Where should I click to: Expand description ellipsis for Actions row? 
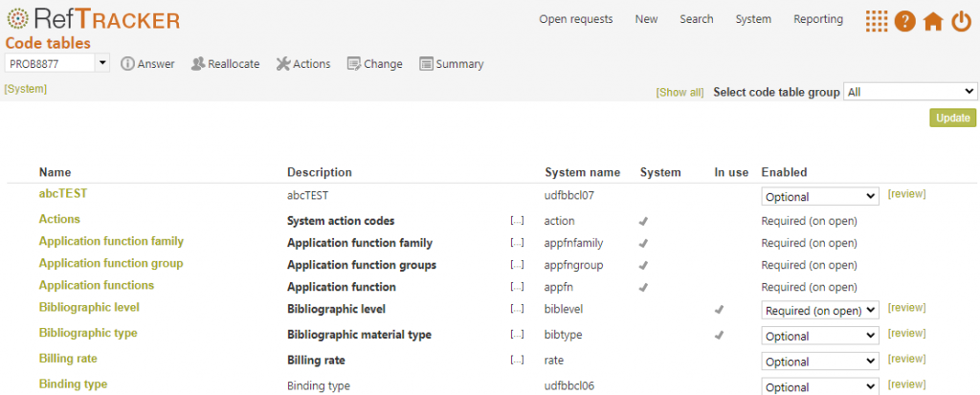[517, 220]
